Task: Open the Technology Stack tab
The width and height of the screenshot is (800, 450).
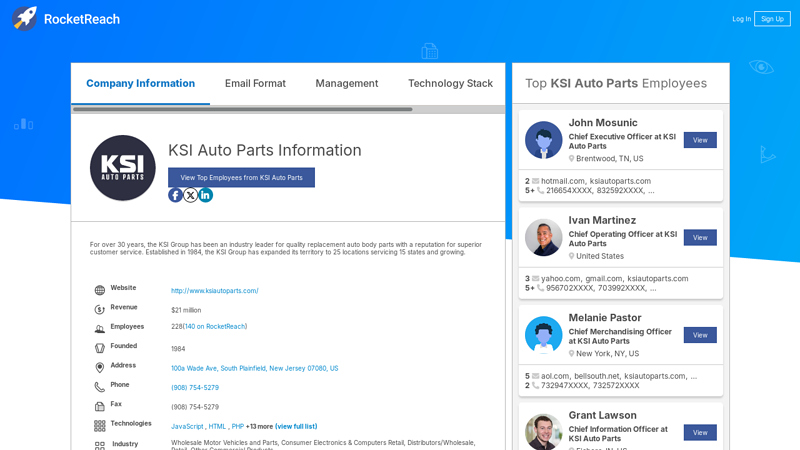Action: pyautogui.click(x=450, y=84)
